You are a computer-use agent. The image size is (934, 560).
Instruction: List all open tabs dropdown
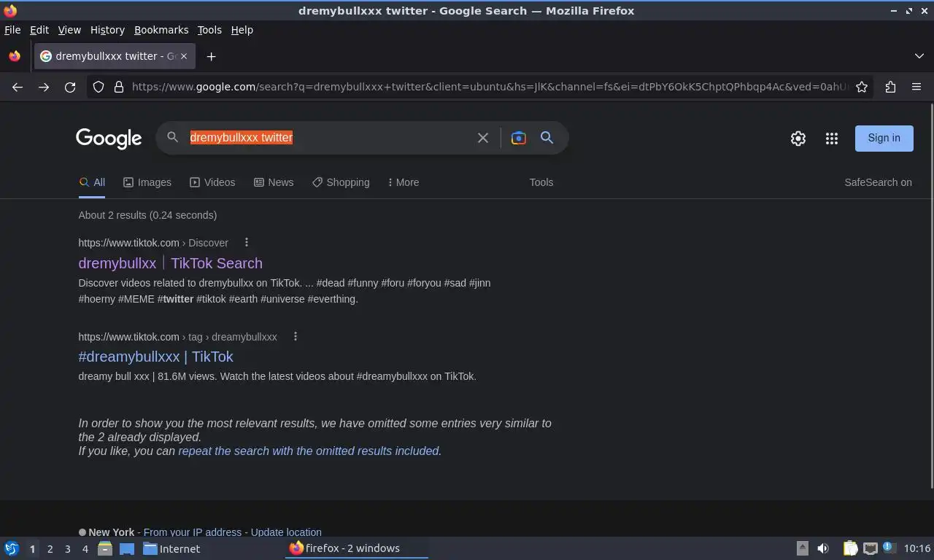(x=919, y=56)
